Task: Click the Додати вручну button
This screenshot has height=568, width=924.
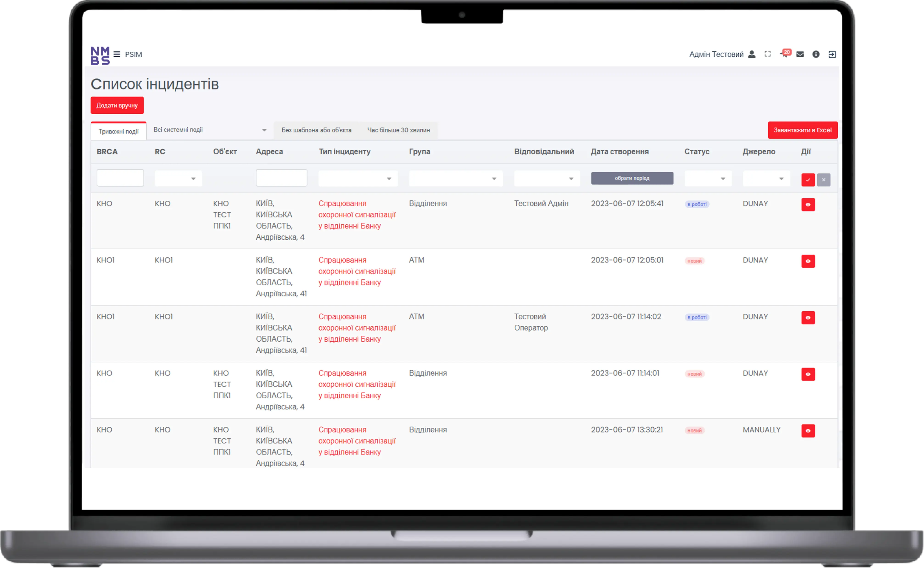Action: click(x=117, y=105)
